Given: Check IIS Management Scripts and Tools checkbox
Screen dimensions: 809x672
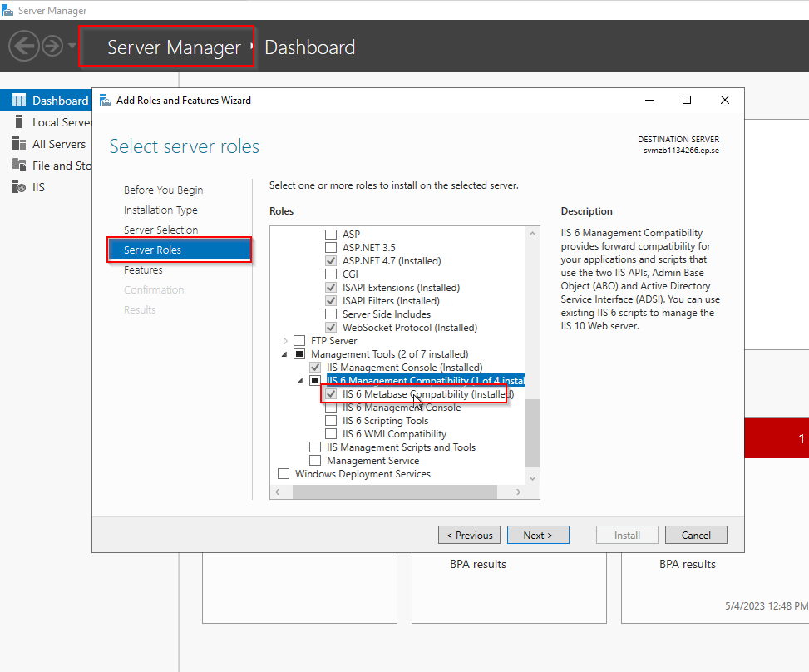Looking at the screenshot, I should (315, 447).
